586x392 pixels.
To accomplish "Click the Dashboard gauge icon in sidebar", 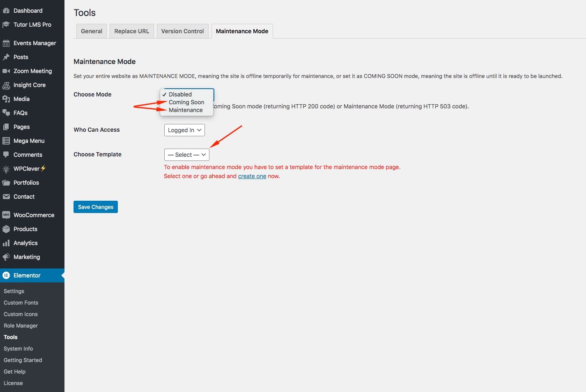I will pos(6,11).
